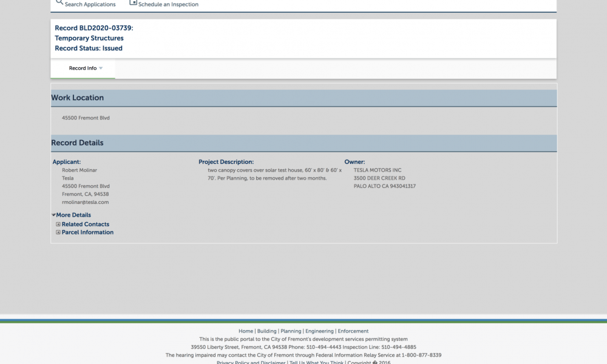Click the Record Details section header
Image resolution: width=607 pixels, height=364 pixels.
304,143
